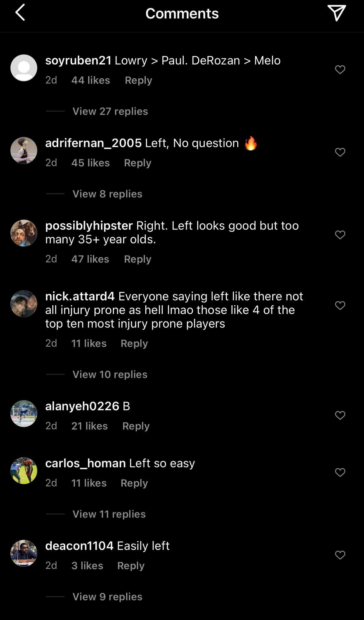The height and width of the screenshot is (620, 364).
Task: Expand the 8 replies under adrifernan_2005
Action: coord(107,194)
